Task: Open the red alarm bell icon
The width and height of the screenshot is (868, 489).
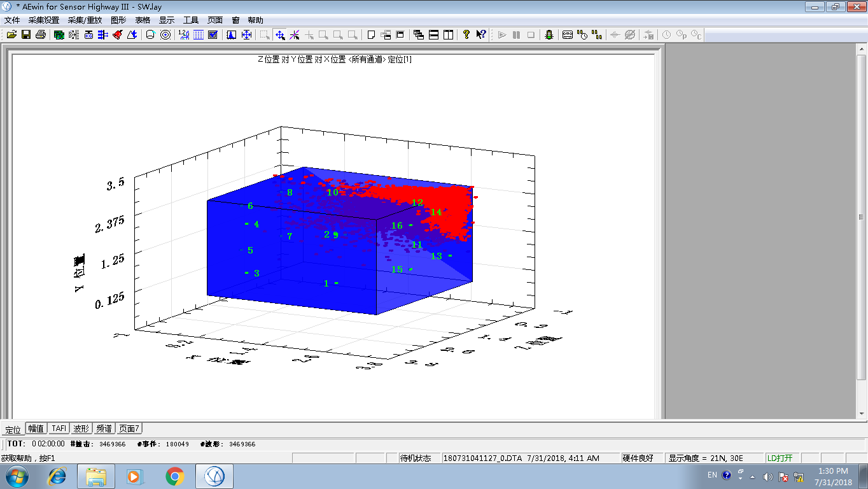Action: click(118, 34)
